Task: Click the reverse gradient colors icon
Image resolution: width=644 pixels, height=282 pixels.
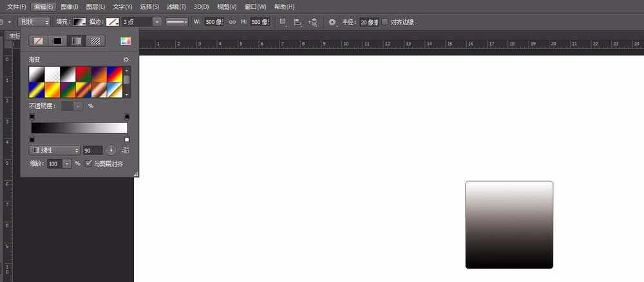Action: click(125, 149)
